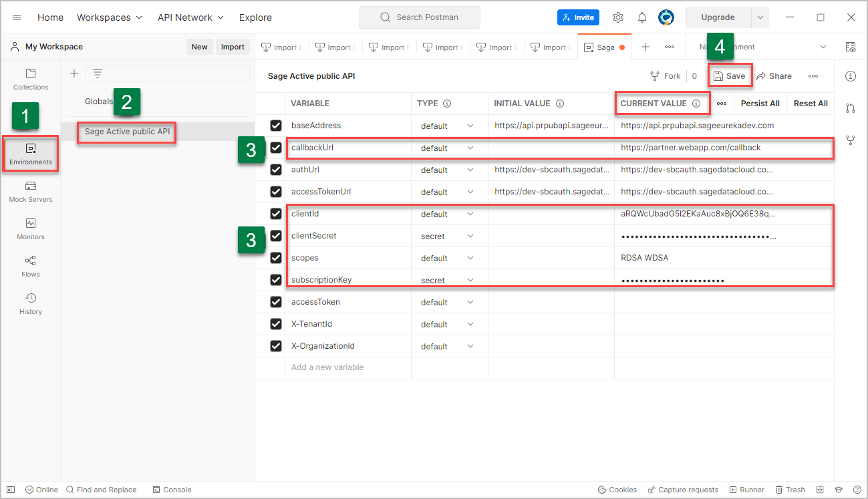
Task: Open the forks icon in right sidebar
Action: (851, 140)
